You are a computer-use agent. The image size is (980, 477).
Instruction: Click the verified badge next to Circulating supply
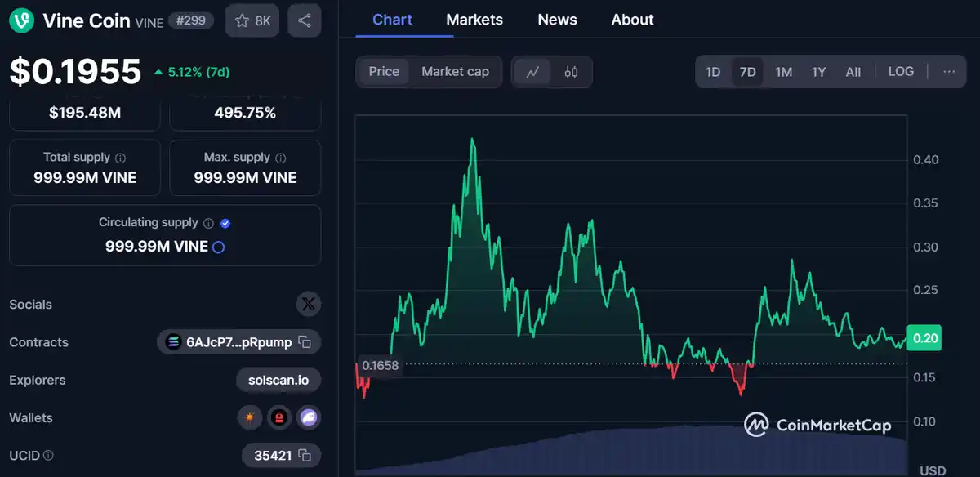(x=226, y=223)
